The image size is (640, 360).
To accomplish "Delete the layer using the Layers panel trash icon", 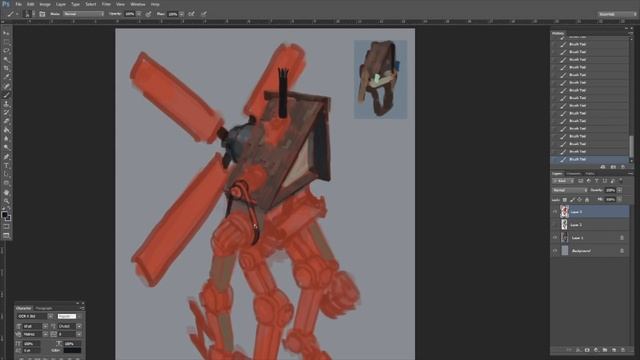I will 623,350.
